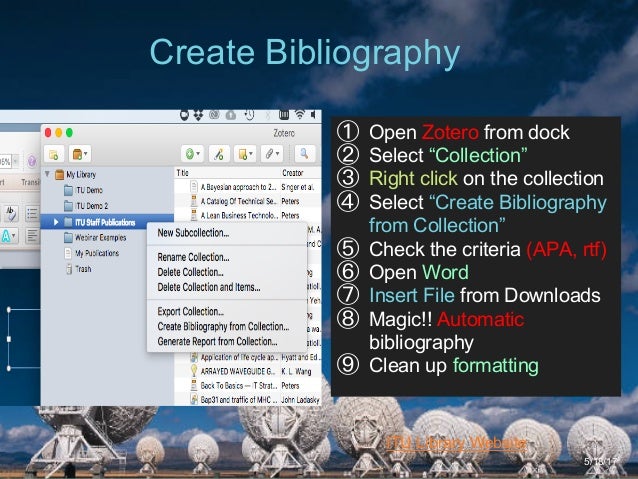The height and width of the screenshot is (479, 638).
Task: Open the green New Item dropdown
Action: [192, 154]
